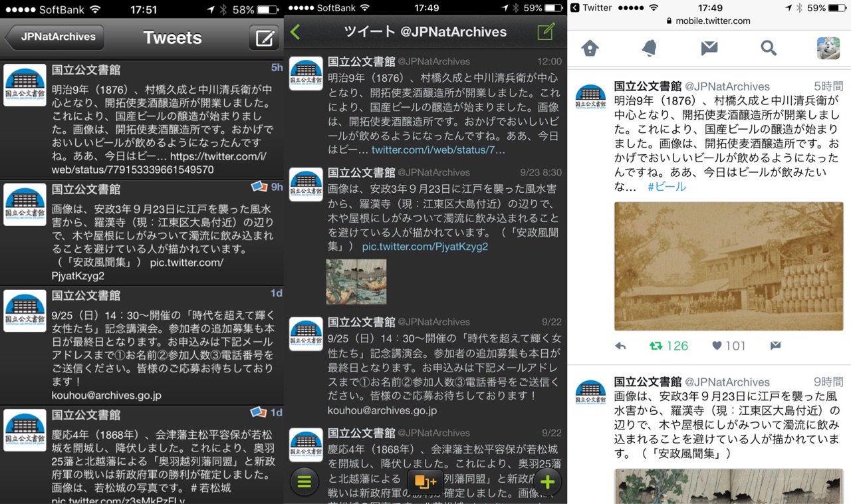Image resolution: width=851 pixels, height=504 pixels.
Task: Tap the green plus circle button
Action: click(x=548, y=481)
